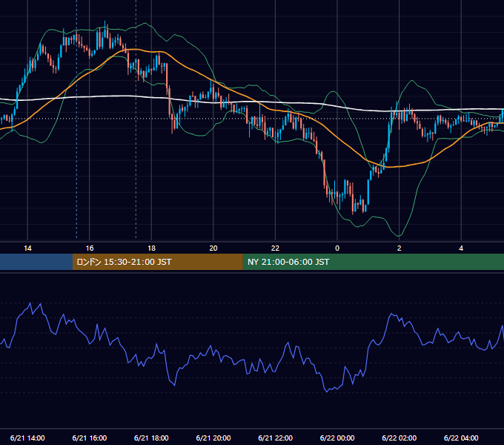
Task: Click the 14 hour axis label
Action: coord(27,248)
